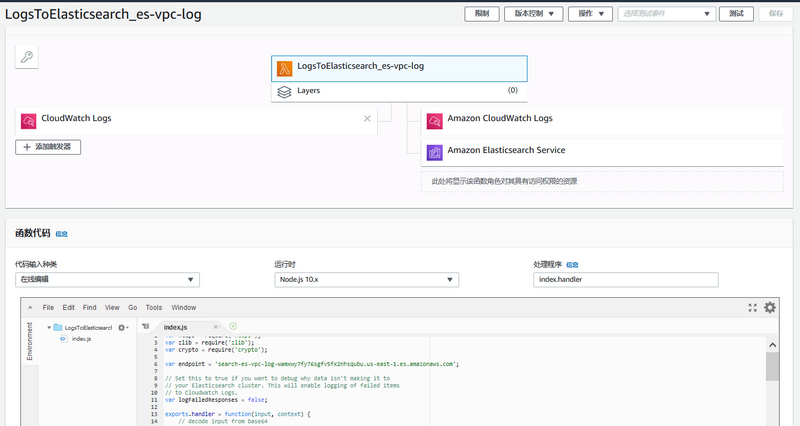This screenshot has height=426, width=800.
Task: Select the Amazon CloudWatch Logs resource
Action: pos(602,121)
